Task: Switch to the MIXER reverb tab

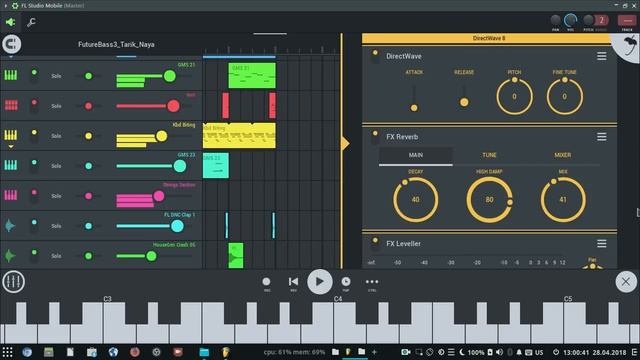Action: [x=562, y=155]
